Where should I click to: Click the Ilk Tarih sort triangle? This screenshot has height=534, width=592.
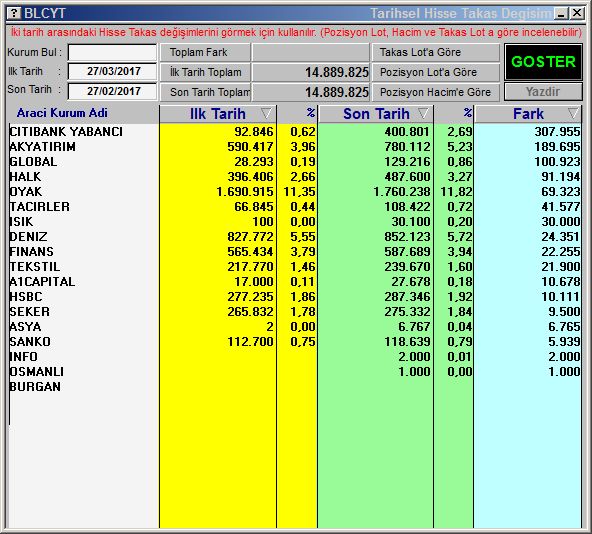(266, 113)
